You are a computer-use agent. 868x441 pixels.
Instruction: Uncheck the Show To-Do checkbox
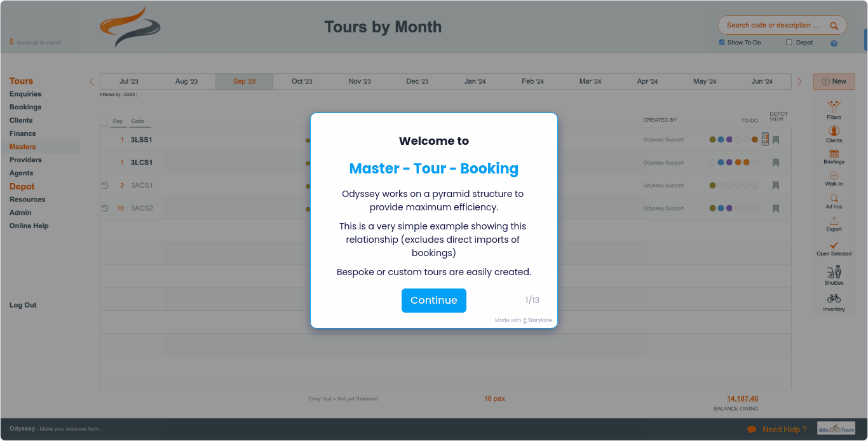point(722,43)
